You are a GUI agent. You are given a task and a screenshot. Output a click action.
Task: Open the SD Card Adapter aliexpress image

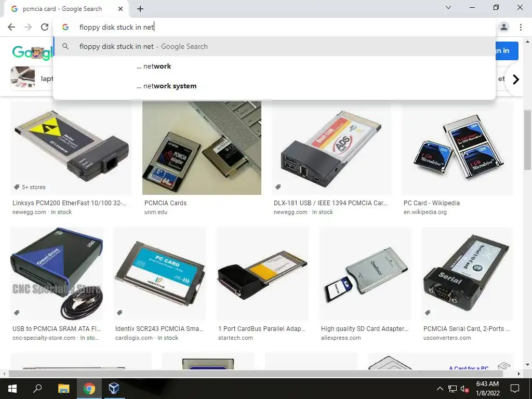(x=365, y=274)
